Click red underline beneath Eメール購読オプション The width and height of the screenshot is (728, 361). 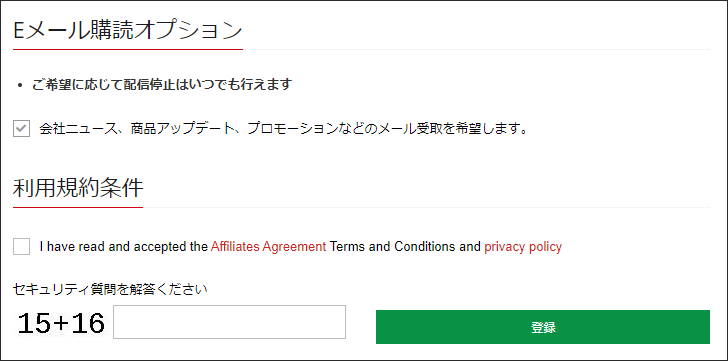(x=128, y=49)
